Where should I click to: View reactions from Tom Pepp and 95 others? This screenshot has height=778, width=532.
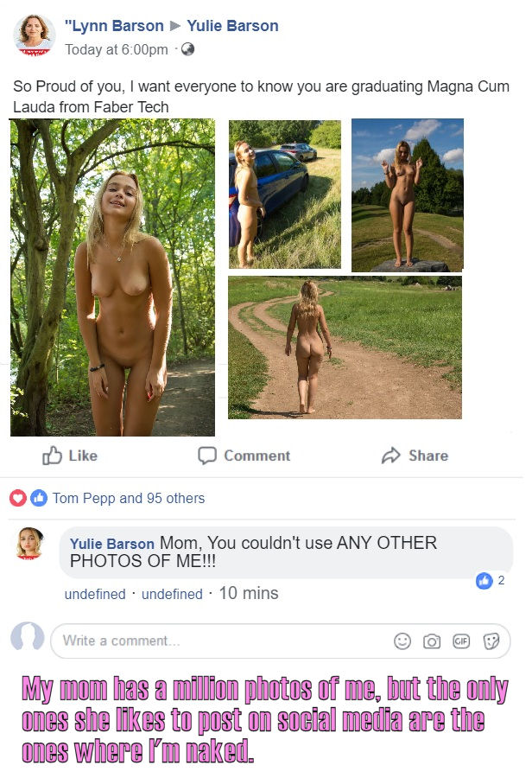129,498
